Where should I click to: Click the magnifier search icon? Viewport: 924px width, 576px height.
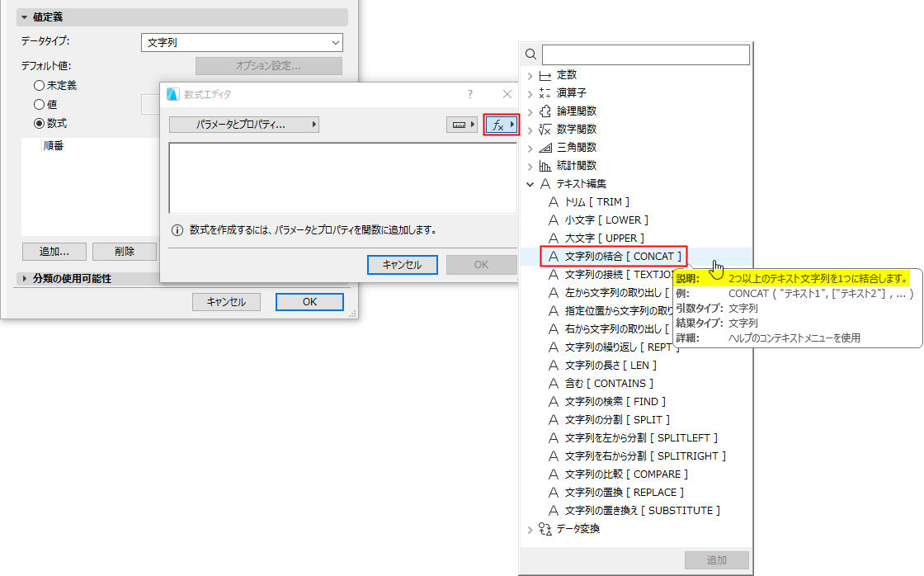coord(530,53)
